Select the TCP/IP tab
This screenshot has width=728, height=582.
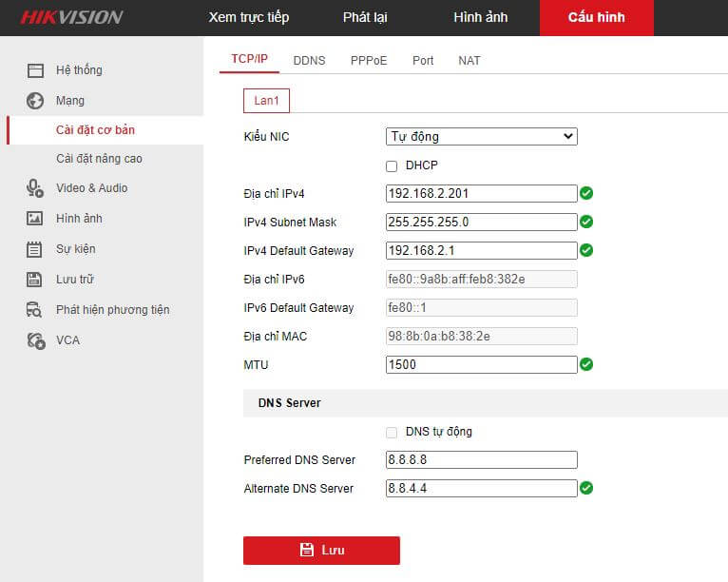point(249,60)
